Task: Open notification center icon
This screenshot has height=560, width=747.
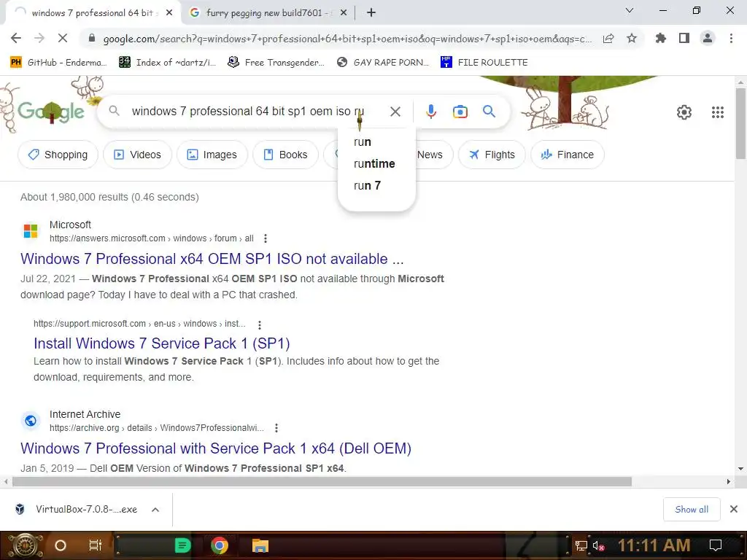Action: [716, 545]
